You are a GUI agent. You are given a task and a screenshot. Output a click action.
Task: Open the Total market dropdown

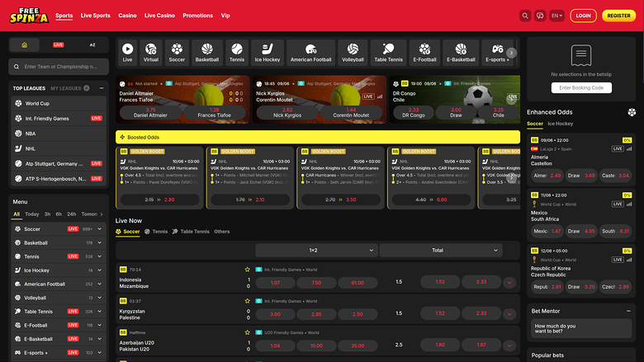click(441, 250)
